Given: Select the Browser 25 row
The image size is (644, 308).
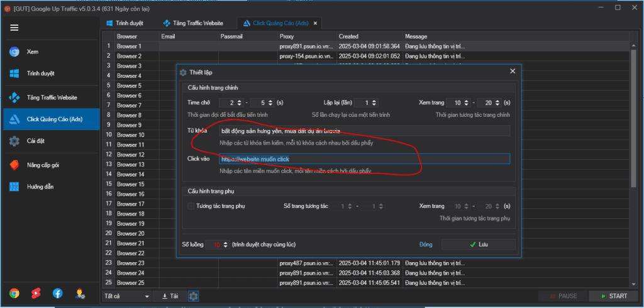Looking at the screenshot, I should [x=365, y=282].
